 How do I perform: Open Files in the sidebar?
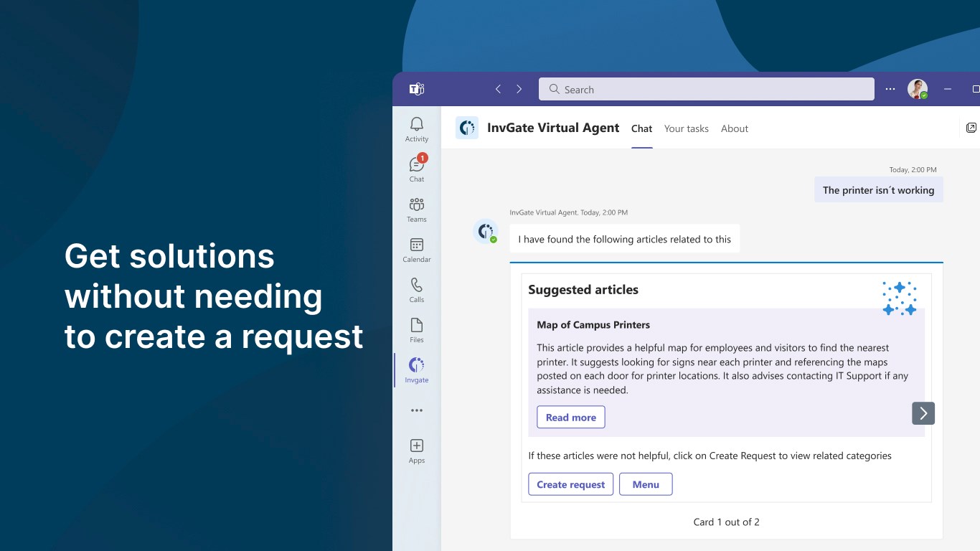pos(417,331)
